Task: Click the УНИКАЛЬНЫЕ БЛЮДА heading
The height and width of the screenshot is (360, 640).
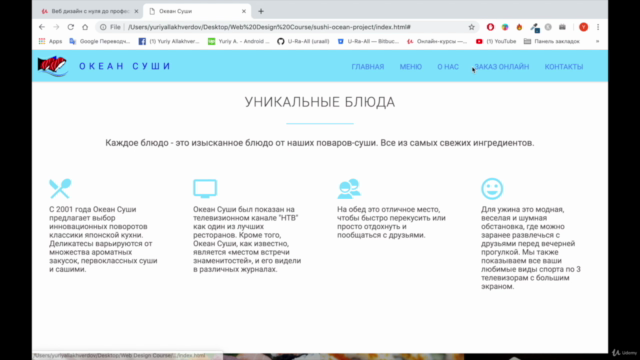Action: coord(320,102)
